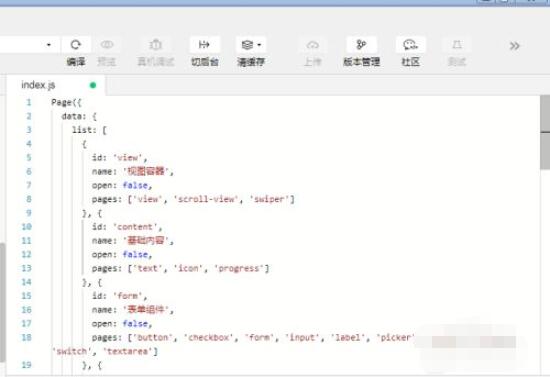This screenshot has width=550, height=377.
Task: Click the 'swiper' string on line 8
Action: 269,199
